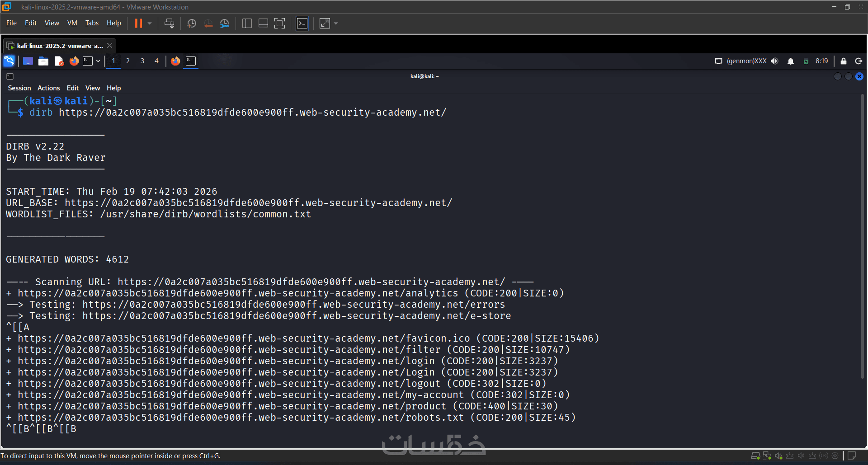Open the VMware snapshot manager
The image size is (868, 465).
[x=225, y=23]
